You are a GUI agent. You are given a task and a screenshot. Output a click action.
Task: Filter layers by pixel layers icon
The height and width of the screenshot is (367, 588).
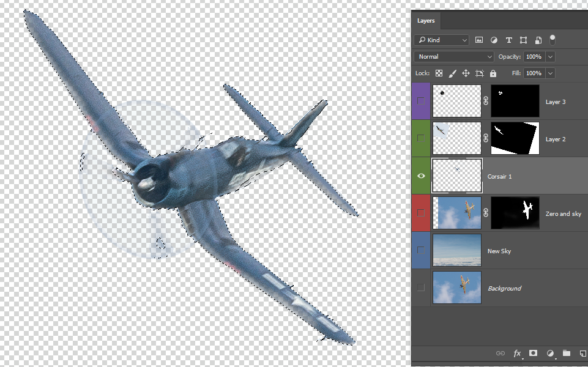pyautogui.click(x=479, y=40)
